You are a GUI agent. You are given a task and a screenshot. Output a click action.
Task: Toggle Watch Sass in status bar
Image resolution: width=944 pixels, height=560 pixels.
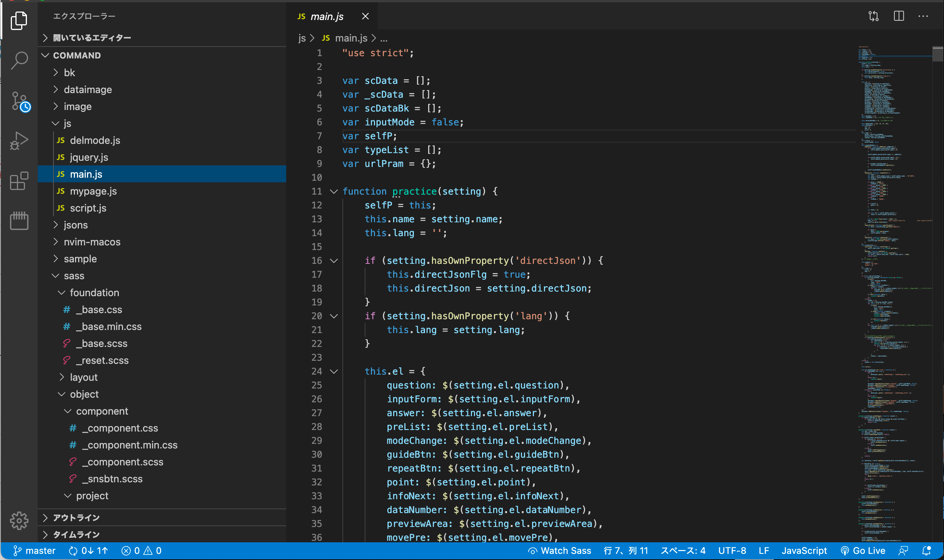559,551
